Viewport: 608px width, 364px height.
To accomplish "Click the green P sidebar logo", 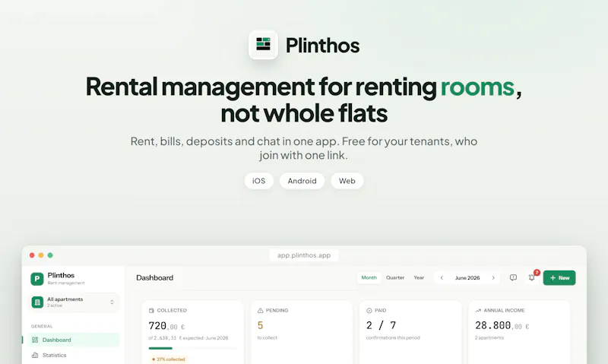I will 37,278.
